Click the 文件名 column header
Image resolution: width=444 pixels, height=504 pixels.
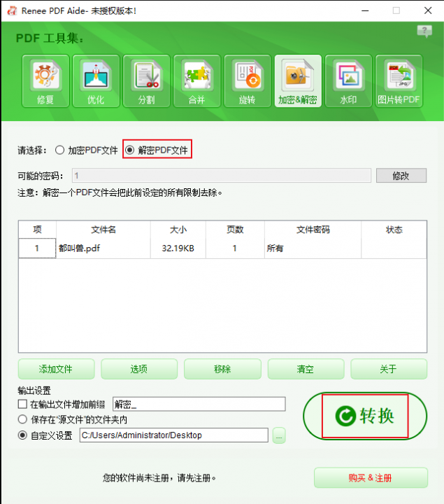point(103,230)
